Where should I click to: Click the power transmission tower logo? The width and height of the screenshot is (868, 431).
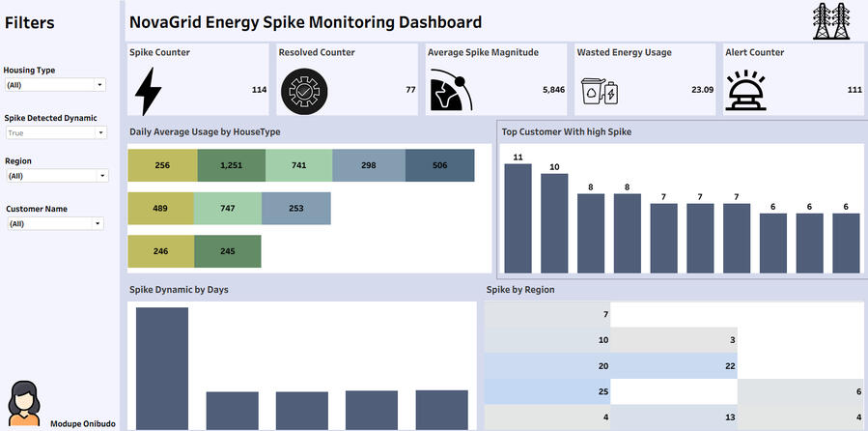[832, 20]
